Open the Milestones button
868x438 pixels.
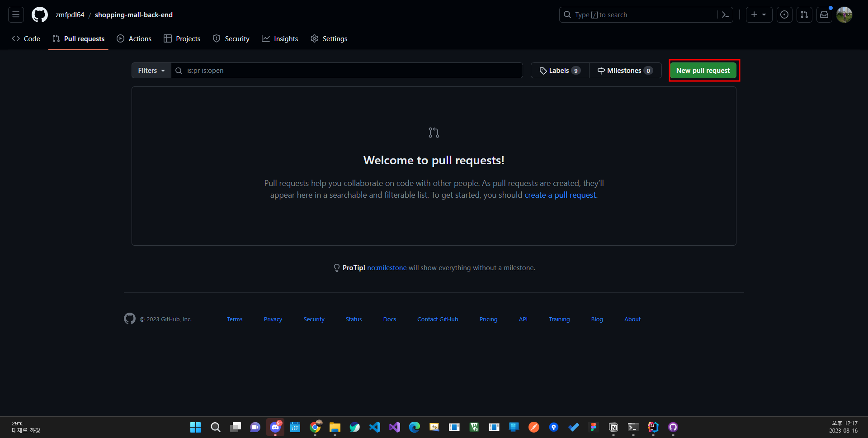(x=625, y=71)
